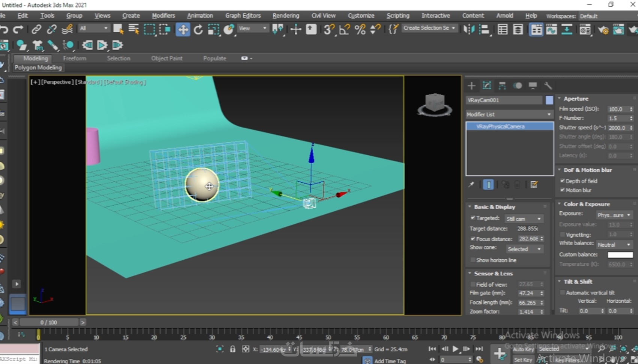
Task: Open the Show cone Selected dropdown
Action: [524, 249]
